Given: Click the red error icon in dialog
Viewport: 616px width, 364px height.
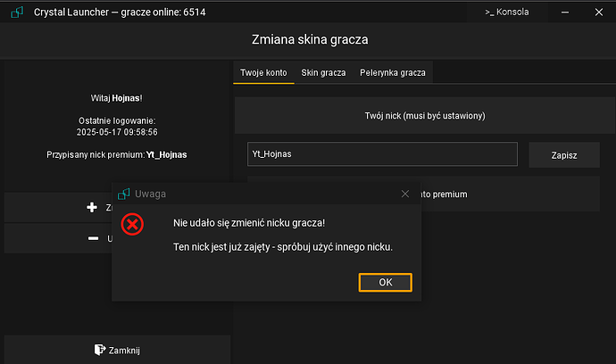Looking at the screenshot, I should (x=132, y=223).
